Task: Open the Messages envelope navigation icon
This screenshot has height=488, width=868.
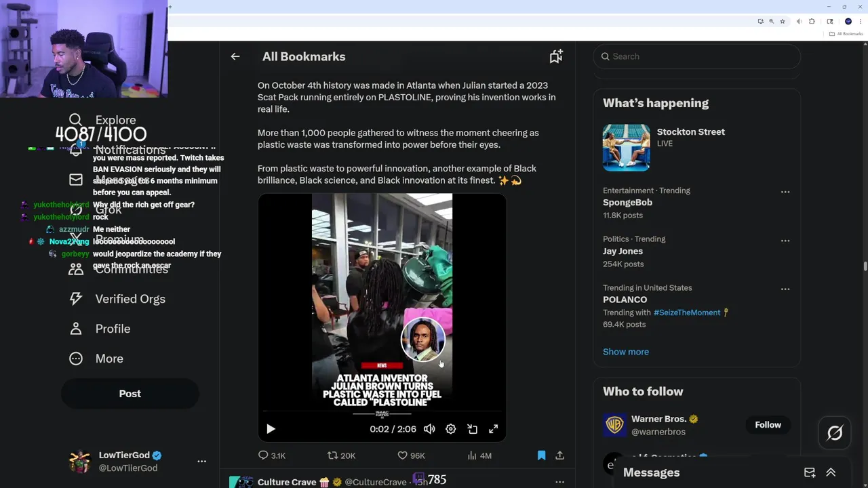Action: [76, 180]
